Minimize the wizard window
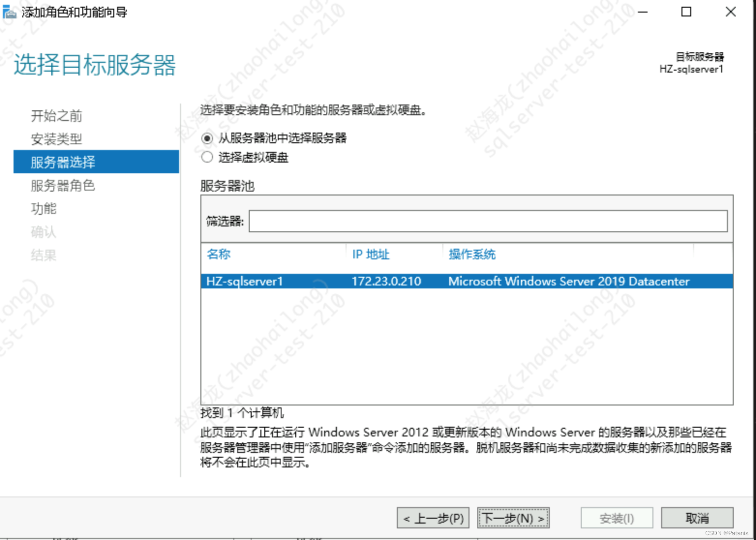This screenshot has width=756, height=540. click(643, 12)
